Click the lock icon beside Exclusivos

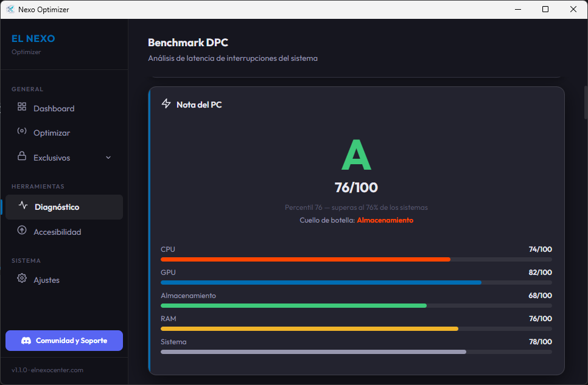click(x=21, y=157)
